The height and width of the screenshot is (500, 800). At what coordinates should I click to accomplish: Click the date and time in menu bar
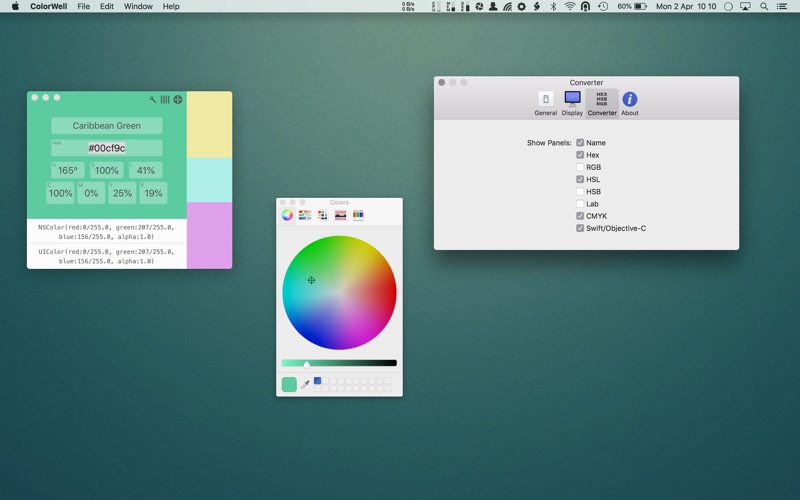686,6
